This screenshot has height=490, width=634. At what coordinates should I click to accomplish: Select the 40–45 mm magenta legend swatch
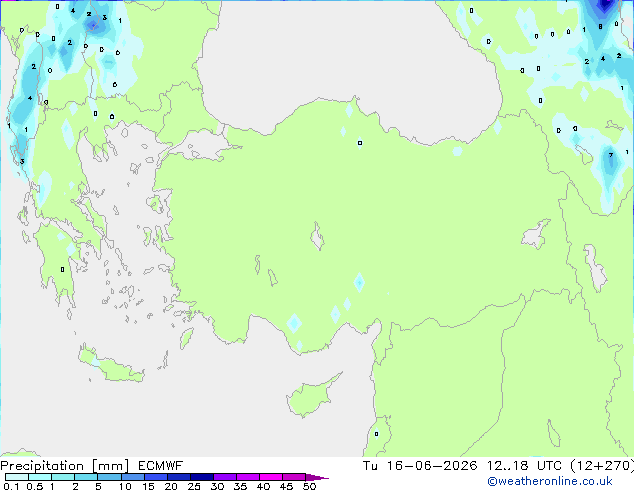click(271, 477)
